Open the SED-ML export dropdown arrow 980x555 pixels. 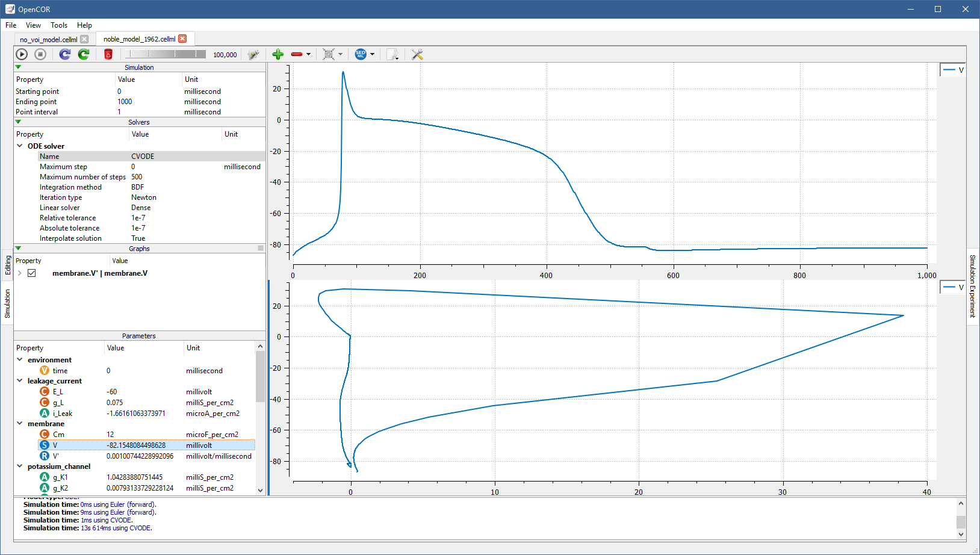coord(372,54)
